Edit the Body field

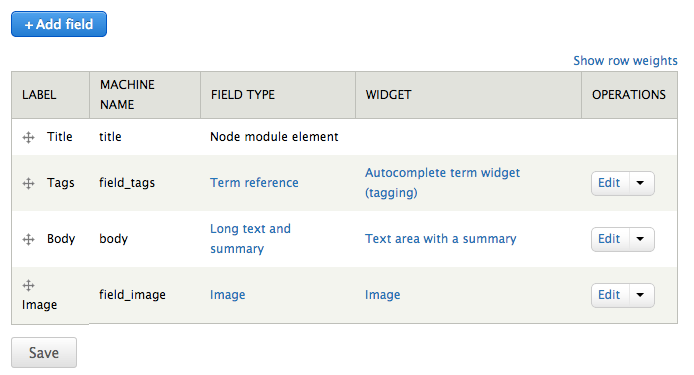click(x=609, y=240)
